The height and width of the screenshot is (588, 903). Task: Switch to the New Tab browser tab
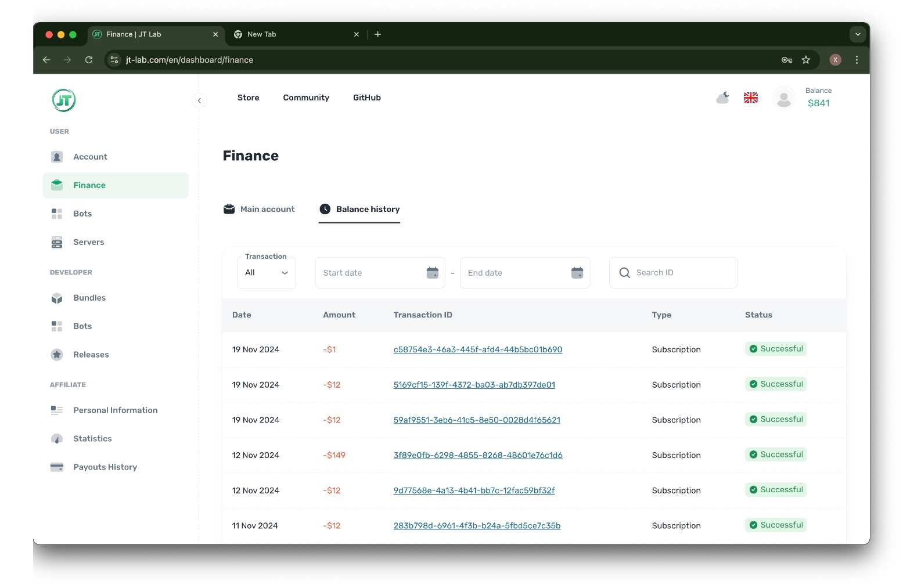pos(296,34)
